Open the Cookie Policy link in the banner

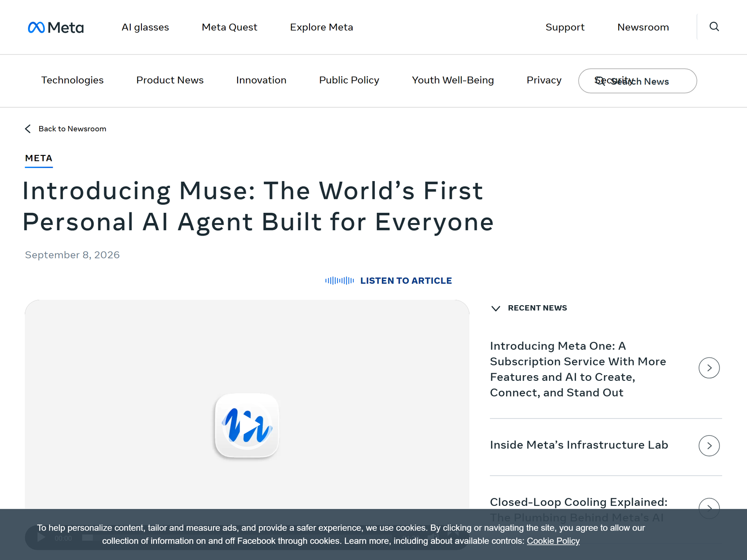pos(553,541)
